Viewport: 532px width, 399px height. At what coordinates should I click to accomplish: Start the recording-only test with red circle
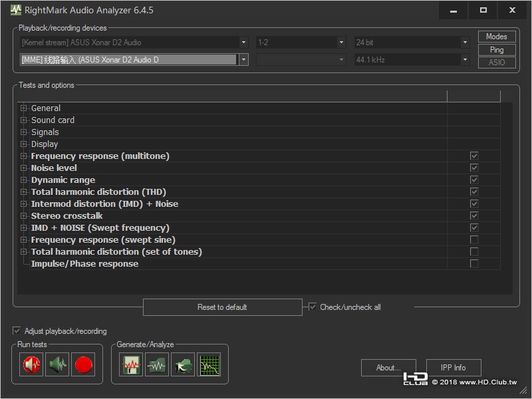tap(83, 364)
